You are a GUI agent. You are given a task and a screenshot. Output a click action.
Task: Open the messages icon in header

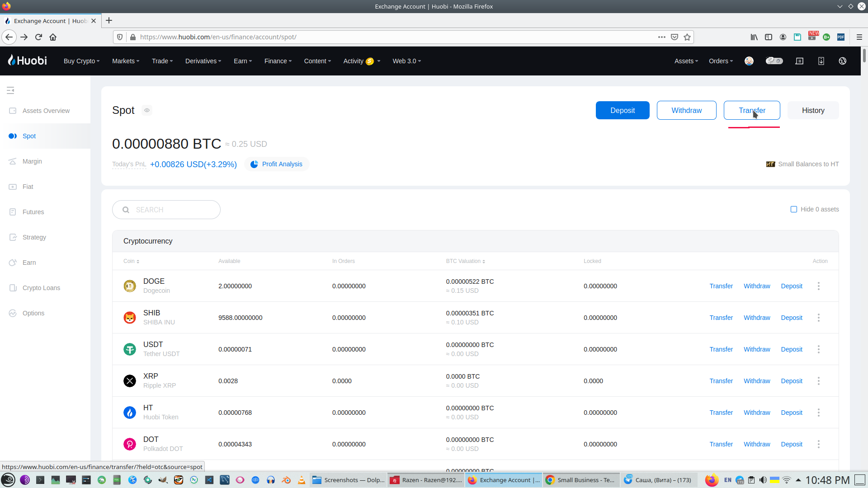799,61
